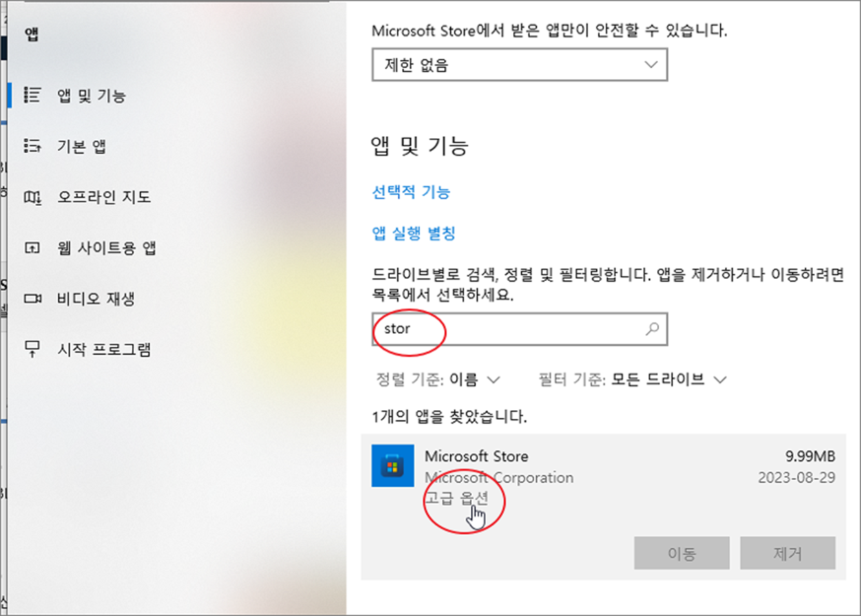The image size is (861, 616).
Task: Expand the 제한 없음 dropdown
Action: click(x=519, y=65)
